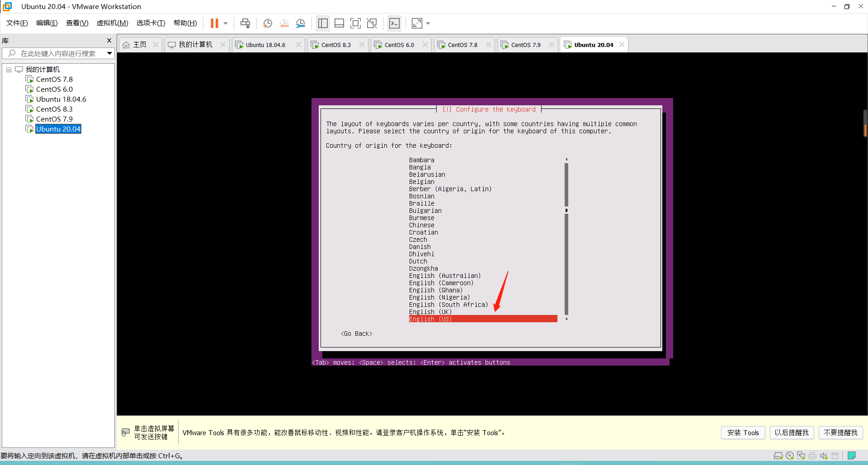Select CentOS 6.0 in the library tree
This screenshot has height=465, width=868.
click(x=54, y=89)
